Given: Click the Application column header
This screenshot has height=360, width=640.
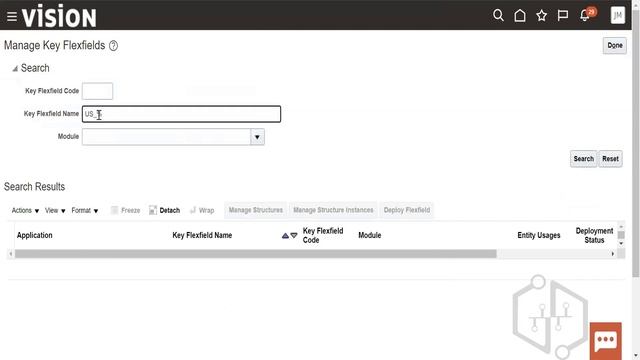Looking at the screenshot, I should click(35, 236).
